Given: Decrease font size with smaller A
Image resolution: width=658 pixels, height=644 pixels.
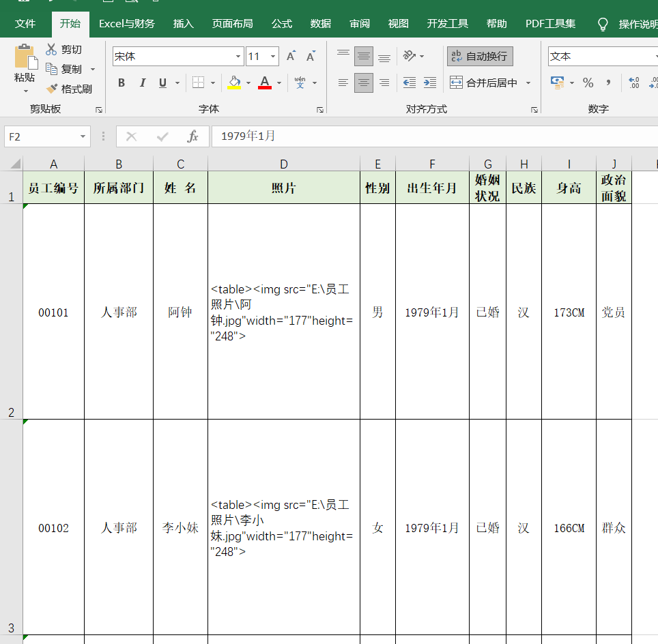Looking at the screenshot, I should point(311,56).
